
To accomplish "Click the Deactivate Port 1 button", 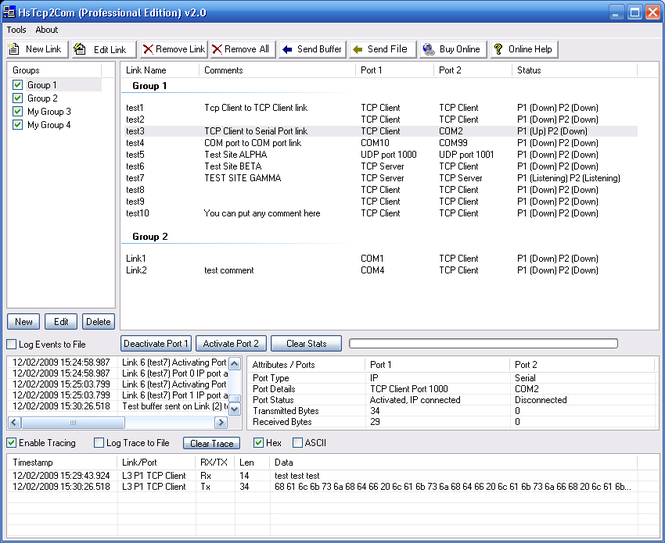I will [x=156, y=343].
